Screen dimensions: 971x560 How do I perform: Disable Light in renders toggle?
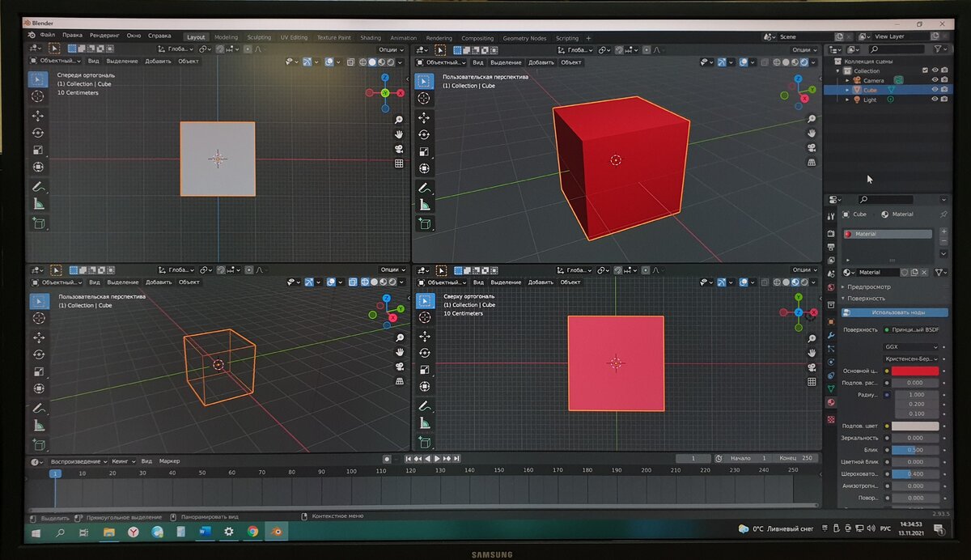pyautogui.click(x=944, y=100)
